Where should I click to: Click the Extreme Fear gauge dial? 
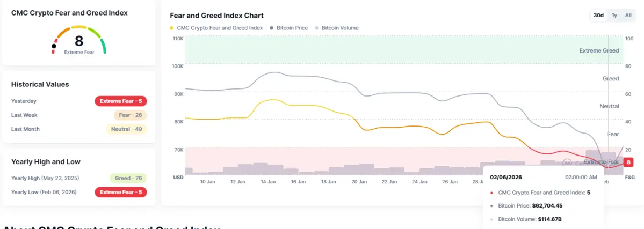click(79, 41)
